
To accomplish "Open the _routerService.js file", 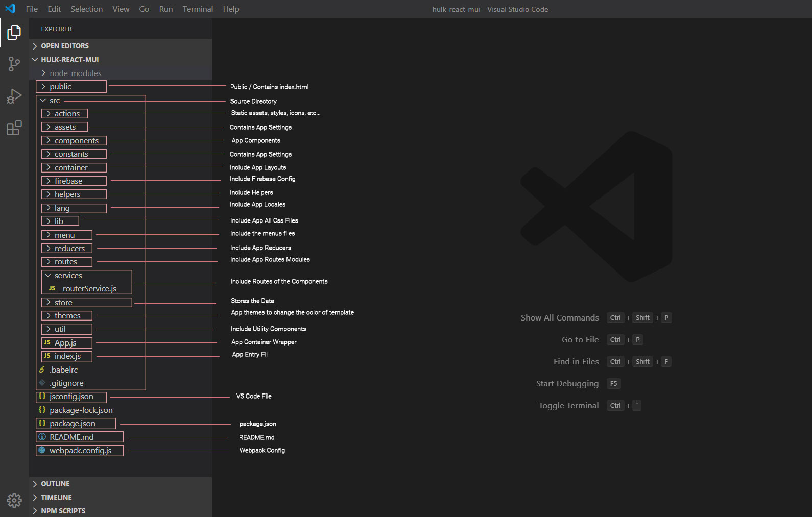I will [88, 289].
